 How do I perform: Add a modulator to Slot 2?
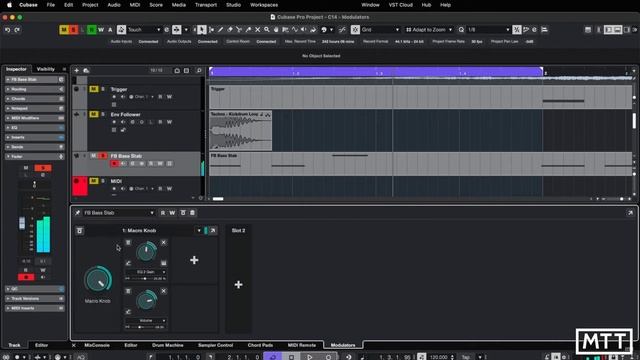(238, 284)
